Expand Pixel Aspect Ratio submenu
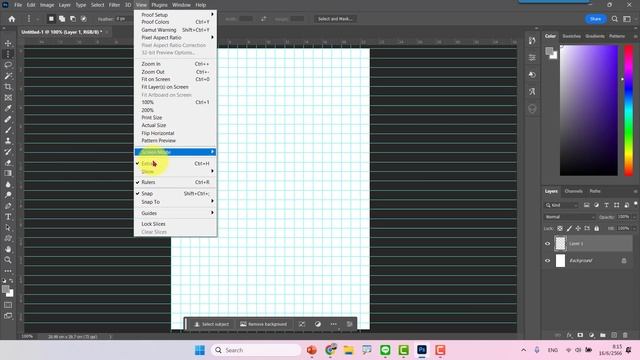 [x=175, y=37]
